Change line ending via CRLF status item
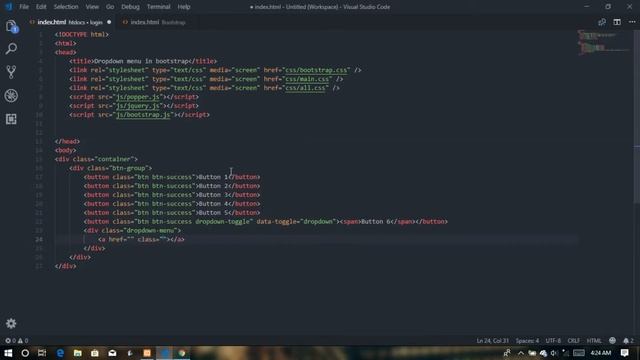 coord(573,340)
